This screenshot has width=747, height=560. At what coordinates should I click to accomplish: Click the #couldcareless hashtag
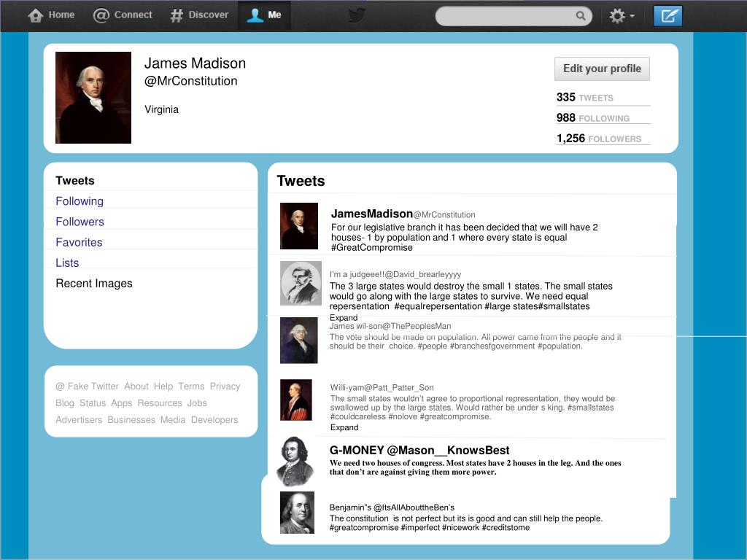pos(357,416)
